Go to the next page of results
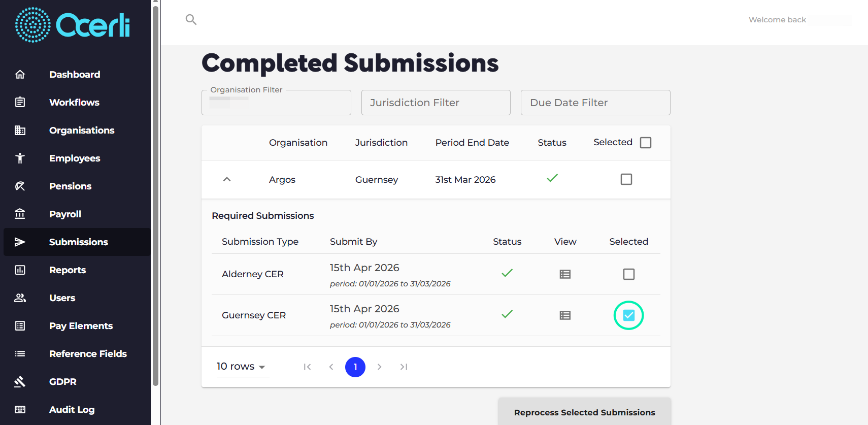The image size is (868, 425). pos(379,367)
